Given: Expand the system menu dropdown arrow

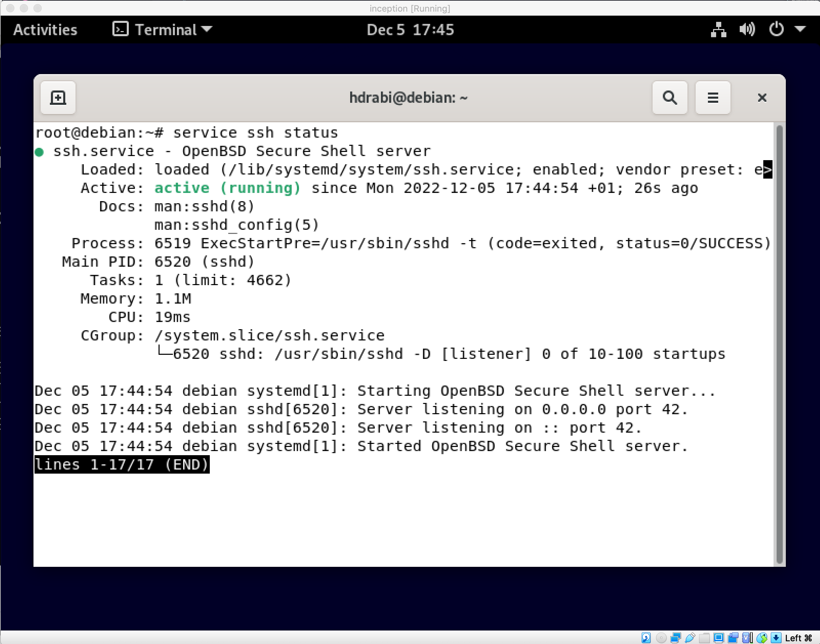Looking at the screenshot, I should point(800,29).
